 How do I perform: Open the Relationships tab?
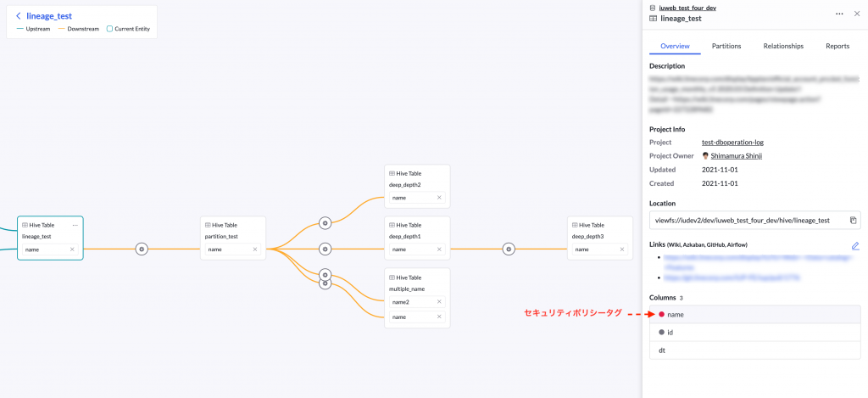pyautogui.click(x=782, y=46)
